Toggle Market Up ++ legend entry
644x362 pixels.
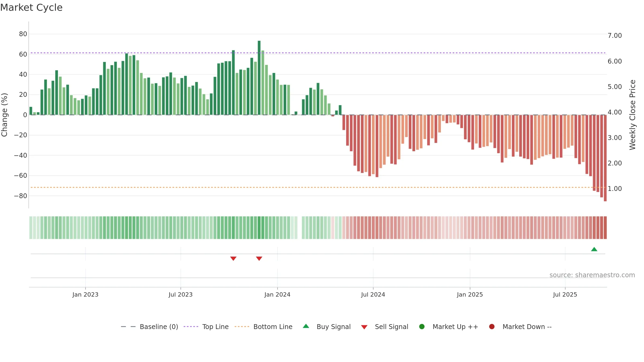[448, 327]
